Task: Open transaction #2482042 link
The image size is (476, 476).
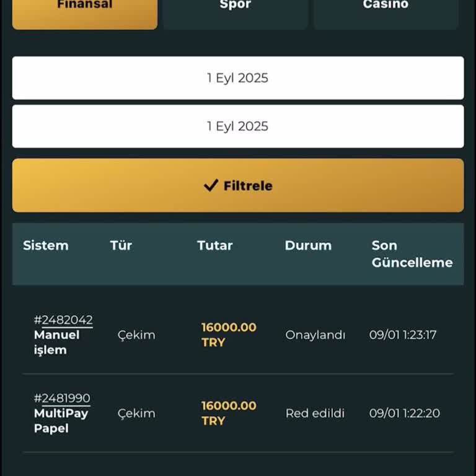Action: [63, 320]
